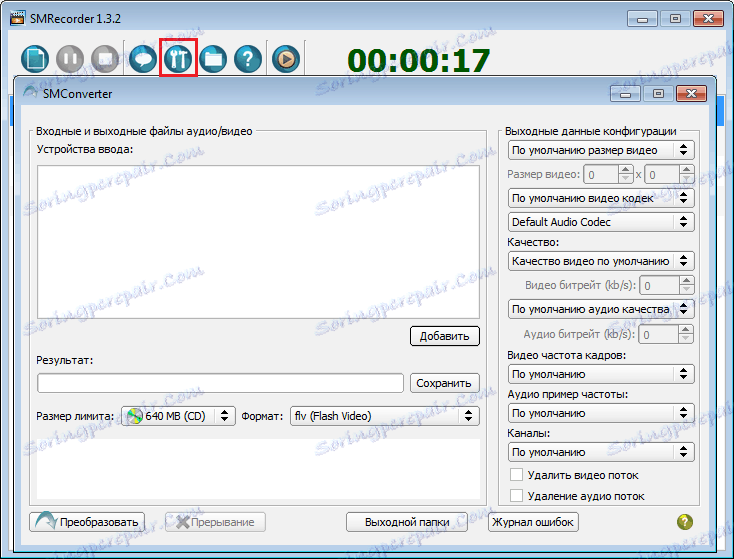Open the Формат flv (Flash Video) dropdown
The height and width of the screenshot is (559, 734).
pyautogui.click(x=385, y=416)
